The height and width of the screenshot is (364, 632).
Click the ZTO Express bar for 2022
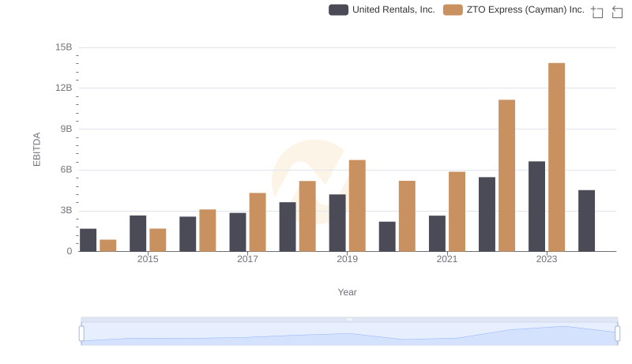[506, 175]
